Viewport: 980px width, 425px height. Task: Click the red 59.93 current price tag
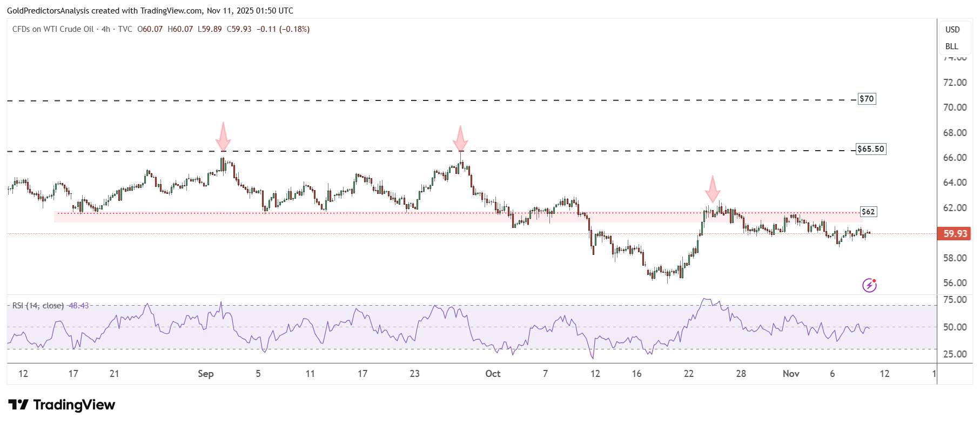coord(955,234)
